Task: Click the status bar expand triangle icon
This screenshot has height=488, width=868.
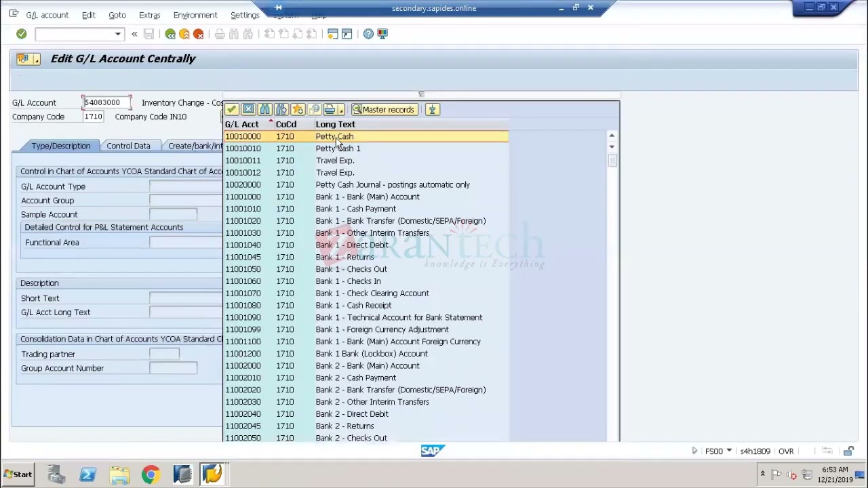Action: 694,451
